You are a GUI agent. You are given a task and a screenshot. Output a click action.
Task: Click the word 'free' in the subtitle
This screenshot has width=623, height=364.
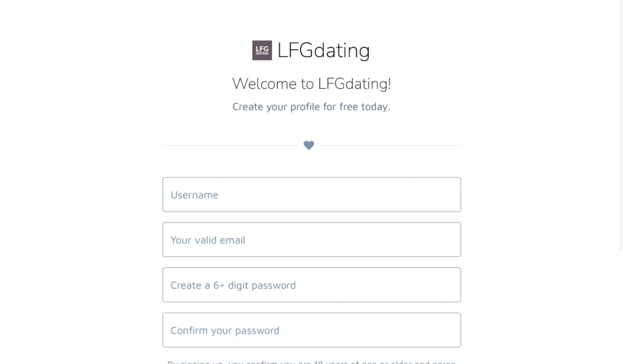[x=348, y=106]
